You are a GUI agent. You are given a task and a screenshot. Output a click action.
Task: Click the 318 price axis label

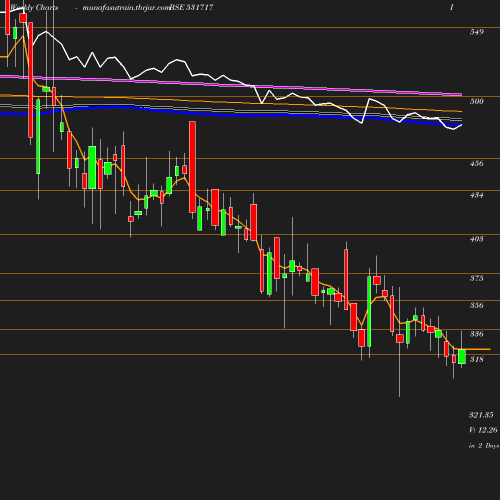pos(476,359)
